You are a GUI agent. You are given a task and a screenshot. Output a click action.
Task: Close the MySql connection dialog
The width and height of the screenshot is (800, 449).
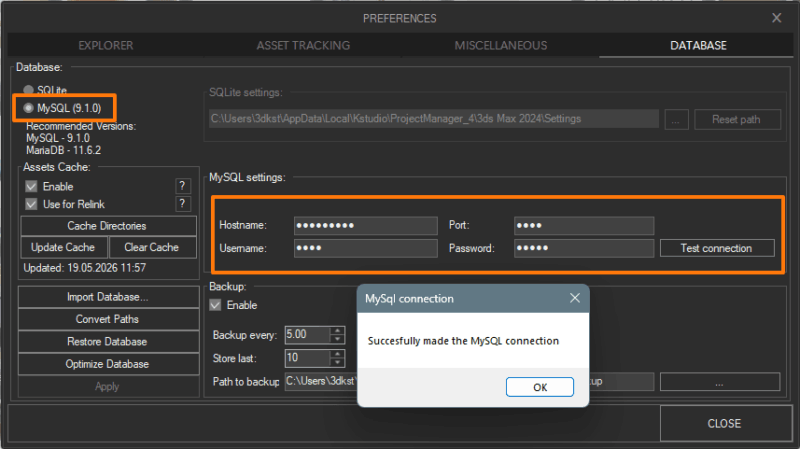575,298
